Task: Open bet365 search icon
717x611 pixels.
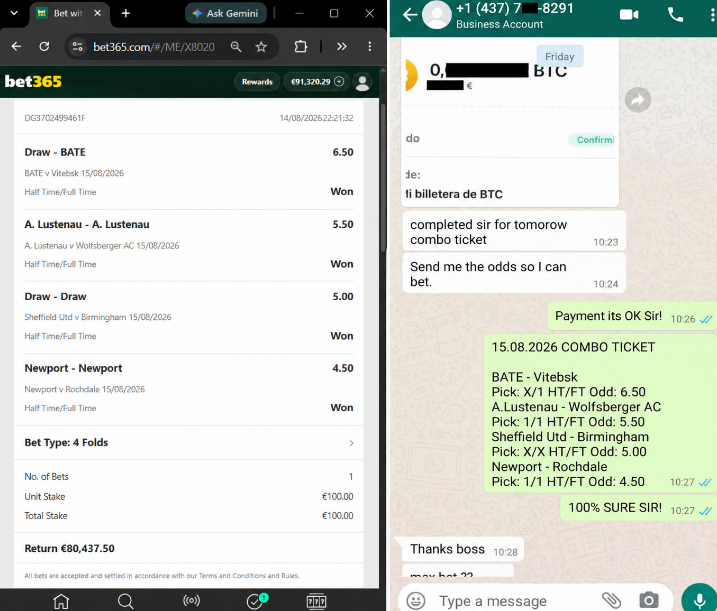Action: tap(125, 601)
